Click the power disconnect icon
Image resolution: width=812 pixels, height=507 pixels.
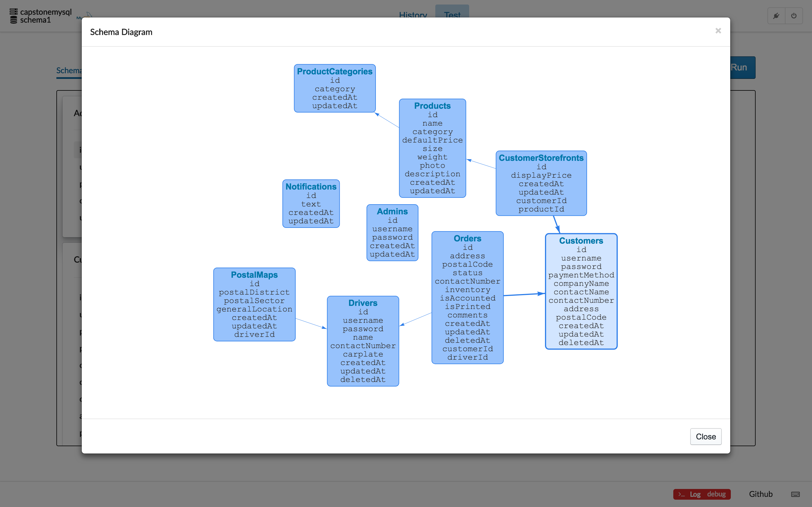(794, 16)
